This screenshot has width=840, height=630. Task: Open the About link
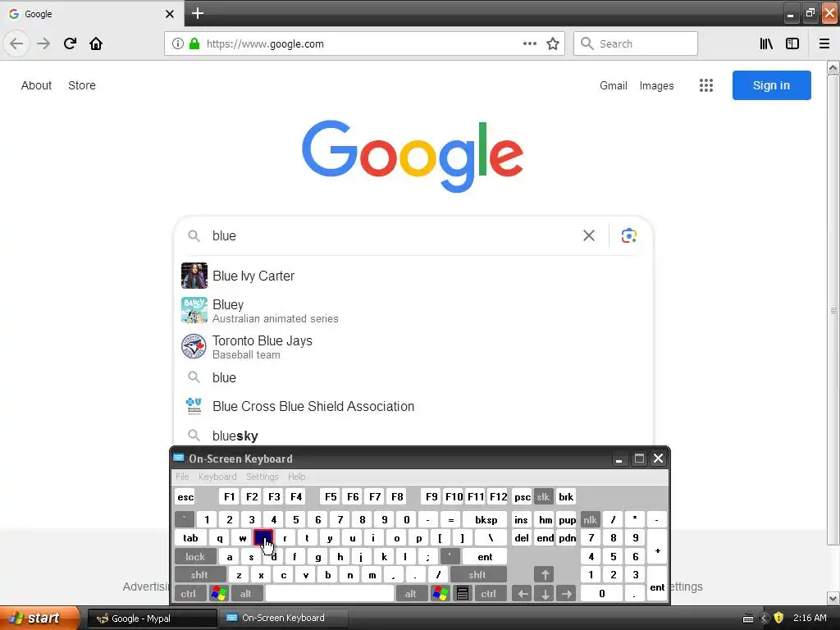point(36,85)
